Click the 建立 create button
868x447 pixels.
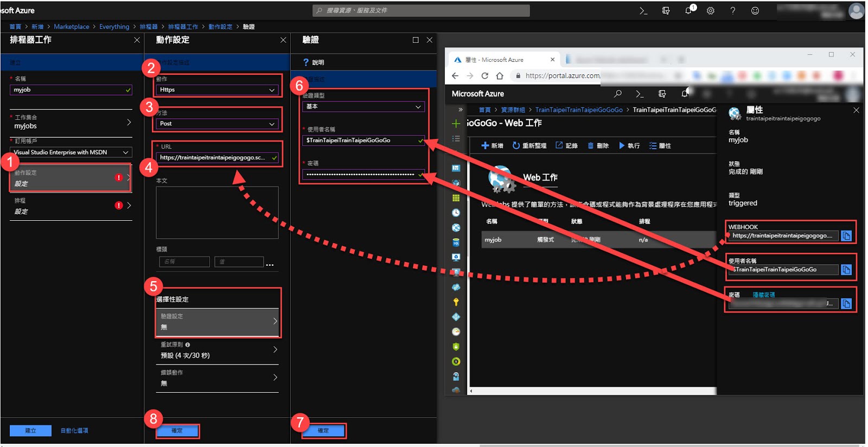[x=30, y=431]
